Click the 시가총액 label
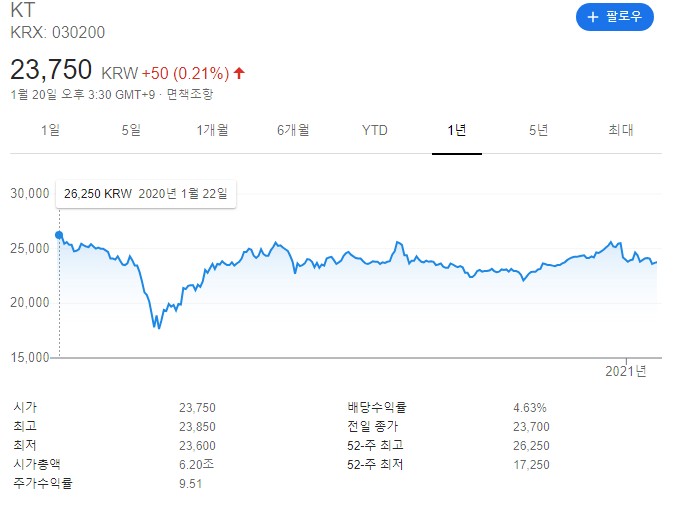The image size is (676, 508). [x=37, y=465]
